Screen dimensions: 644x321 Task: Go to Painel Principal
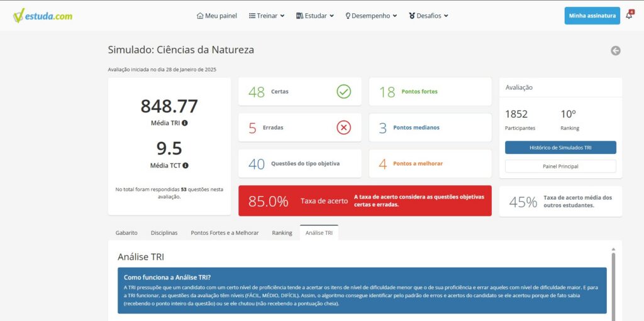(560, 166)
